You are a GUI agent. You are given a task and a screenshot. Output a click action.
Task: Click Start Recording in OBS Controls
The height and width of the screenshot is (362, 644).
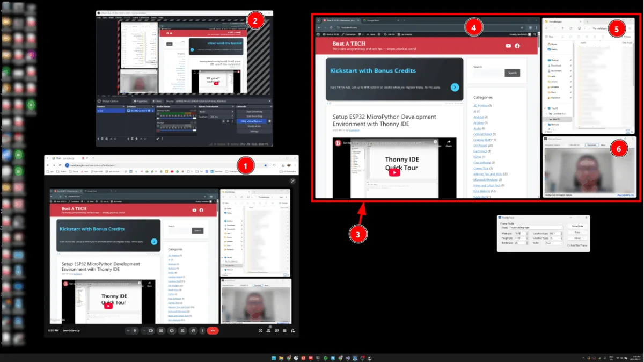pyautogui.click(x=254, y=116)
